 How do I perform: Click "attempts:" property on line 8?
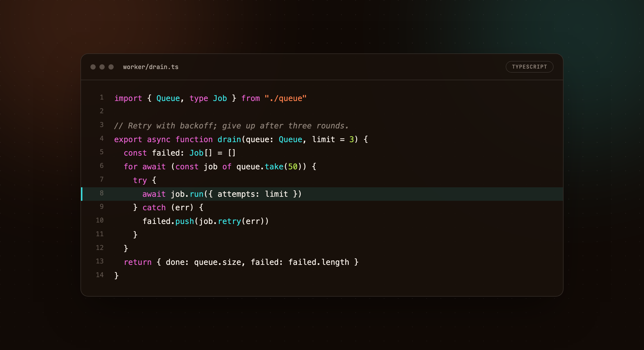tap(238, 194)
